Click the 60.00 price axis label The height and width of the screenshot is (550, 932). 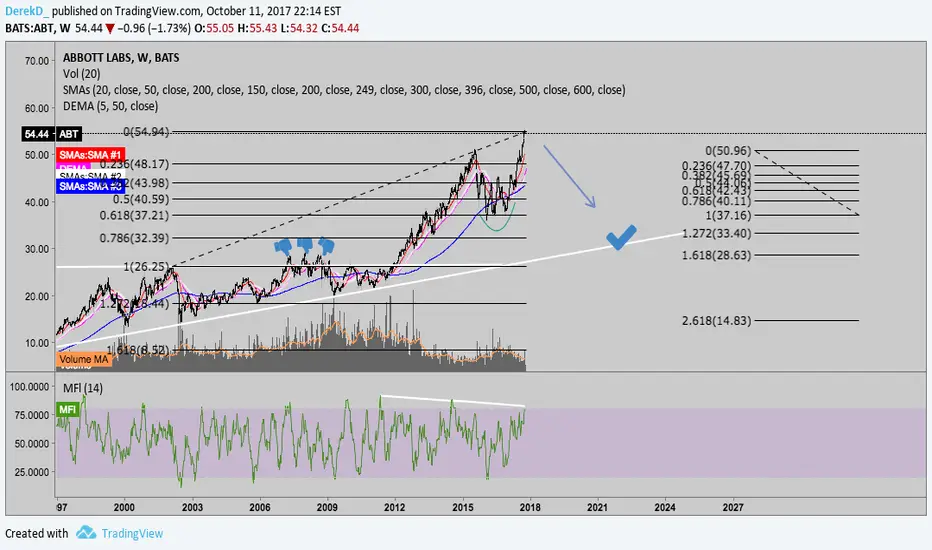37,108
